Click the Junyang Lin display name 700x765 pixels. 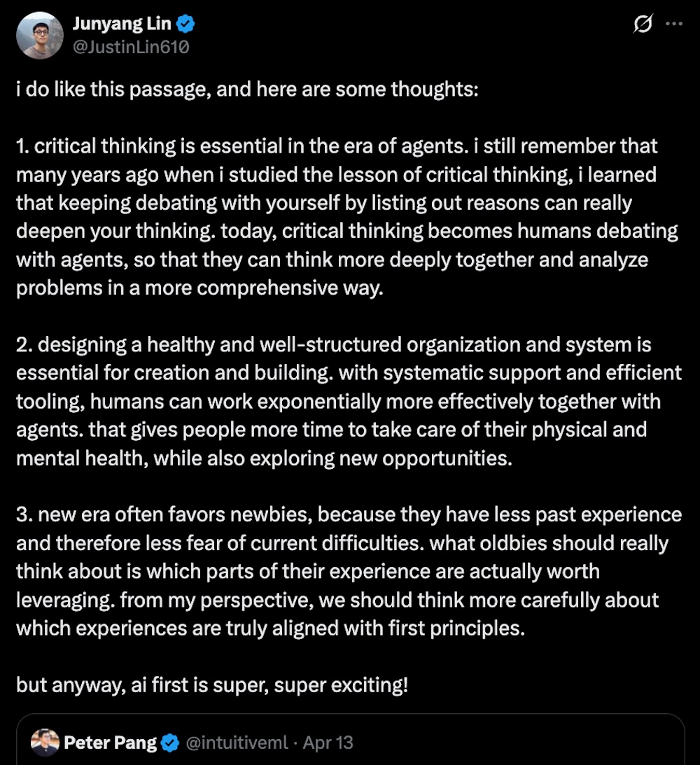pyautogui.click(x=122, y=25)
